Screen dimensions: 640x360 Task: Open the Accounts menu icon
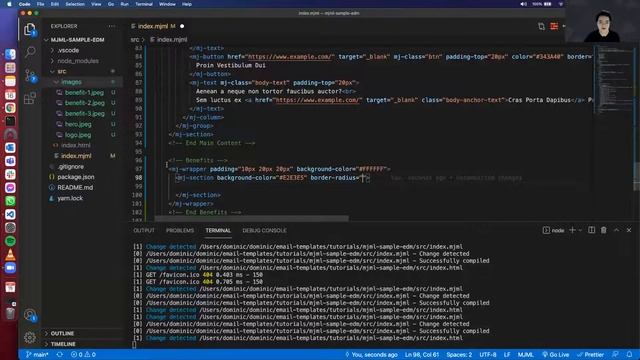[30, 315]
